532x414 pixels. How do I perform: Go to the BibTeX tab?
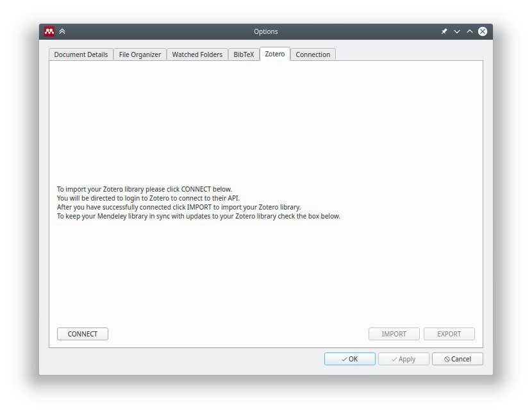point(244,54)
